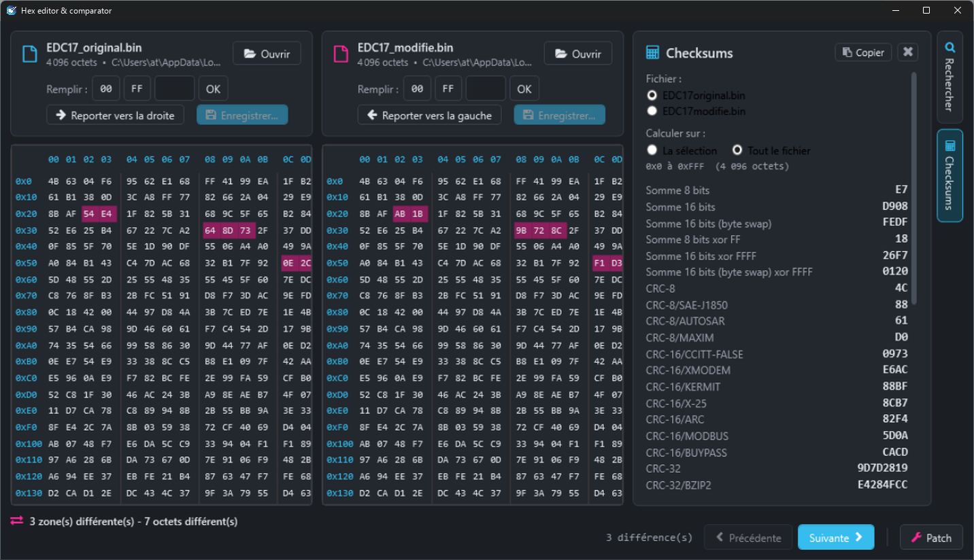Click Ouvrir for the original file
Viewport: 974px width, 560px height.
tap(267, 54)
